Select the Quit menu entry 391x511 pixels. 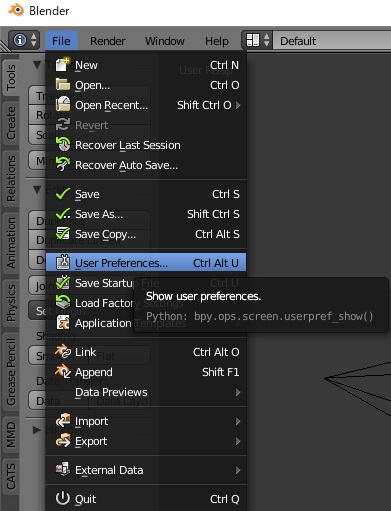(146, 499)
